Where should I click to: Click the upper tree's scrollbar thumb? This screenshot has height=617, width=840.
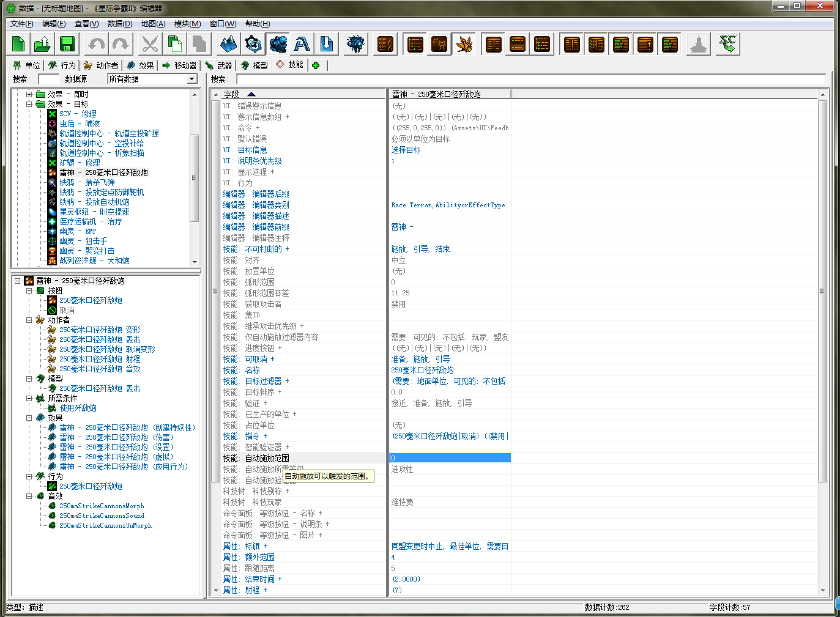pos(195,177)
